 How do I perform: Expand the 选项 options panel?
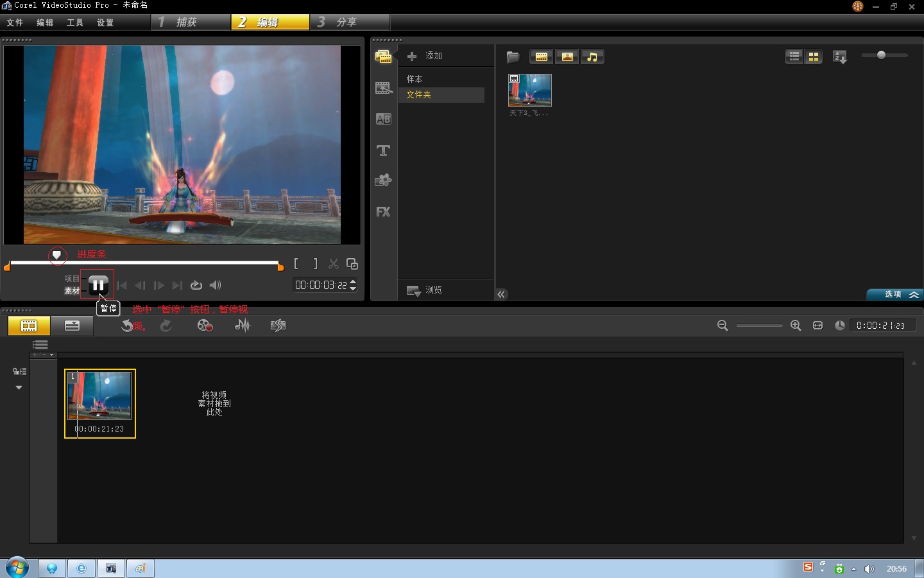895,294
